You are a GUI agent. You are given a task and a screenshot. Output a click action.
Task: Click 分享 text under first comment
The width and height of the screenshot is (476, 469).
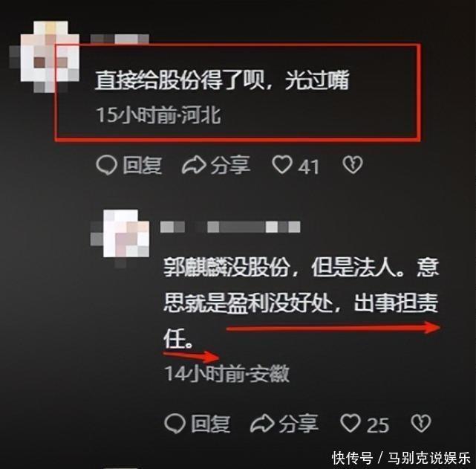231,165
